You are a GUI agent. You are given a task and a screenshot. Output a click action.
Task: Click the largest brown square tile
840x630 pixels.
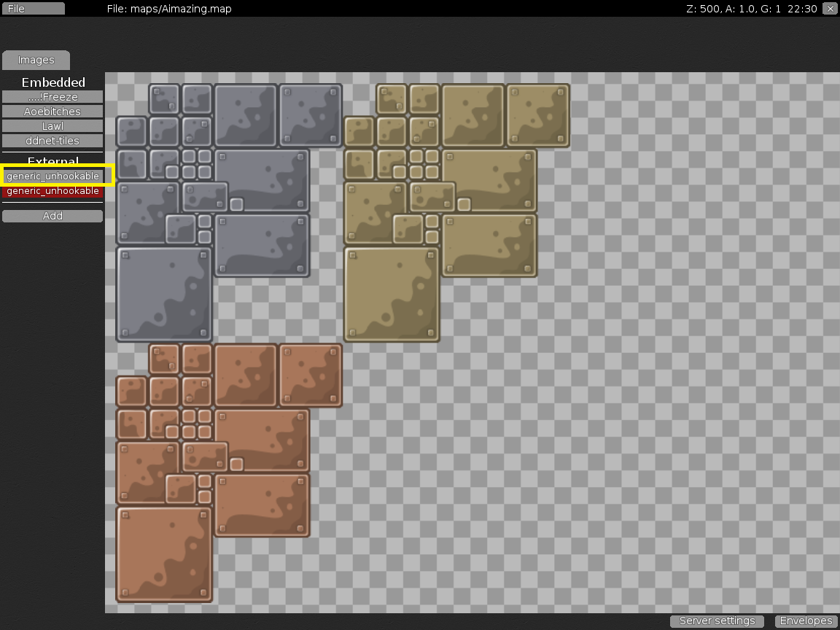164,554
